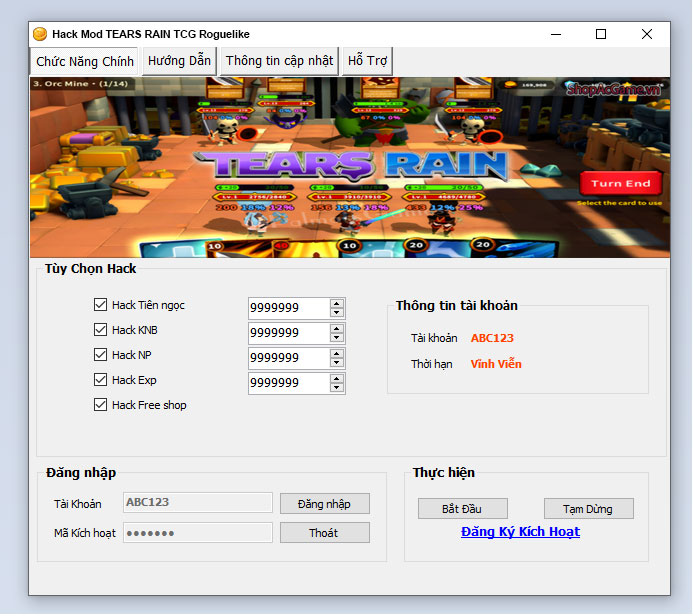Image resolution: width=693 pixels, height=616 pixels.
Task: Click the Tài Khoản input field
Action: 198,503
